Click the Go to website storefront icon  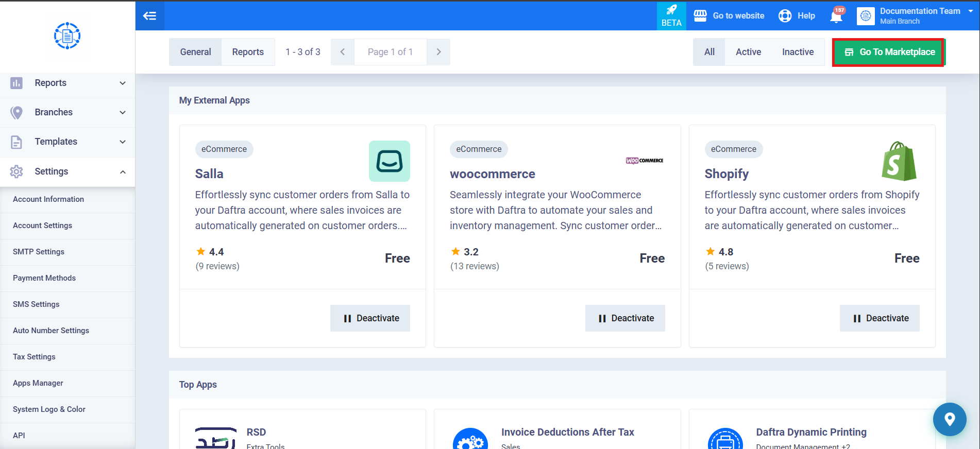(x=700, y=16)
